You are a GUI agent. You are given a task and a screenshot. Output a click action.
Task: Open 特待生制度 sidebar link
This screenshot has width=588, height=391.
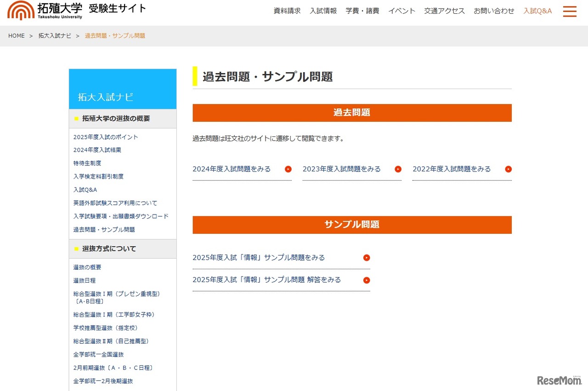click(87, 163)
